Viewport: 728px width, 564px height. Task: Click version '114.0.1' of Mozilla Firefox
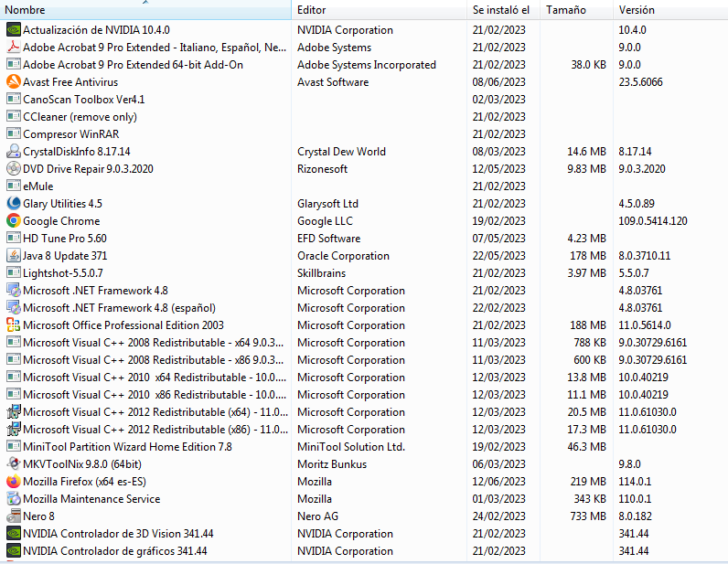tap(635, 482)
